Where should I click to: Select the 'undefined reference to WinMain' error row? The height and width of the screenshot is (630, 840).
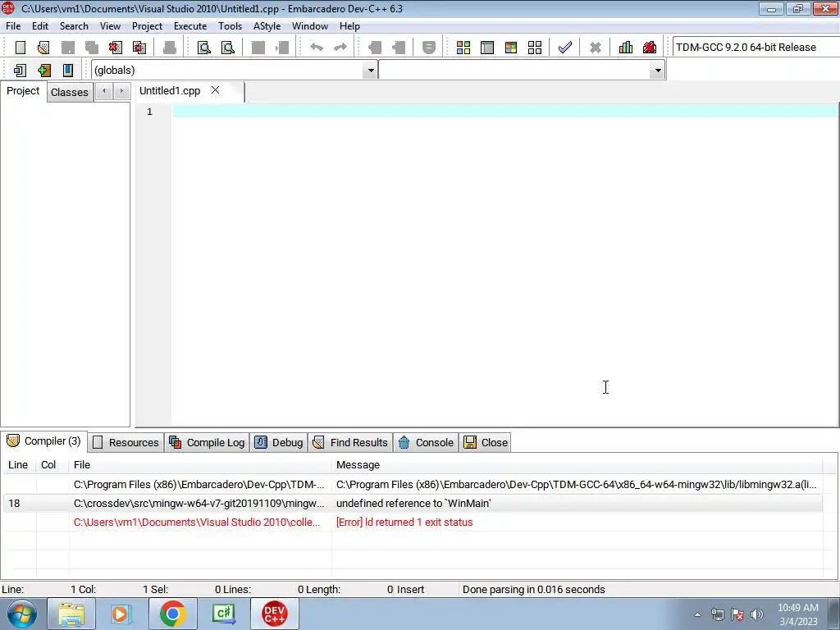[x=413, y=503]
